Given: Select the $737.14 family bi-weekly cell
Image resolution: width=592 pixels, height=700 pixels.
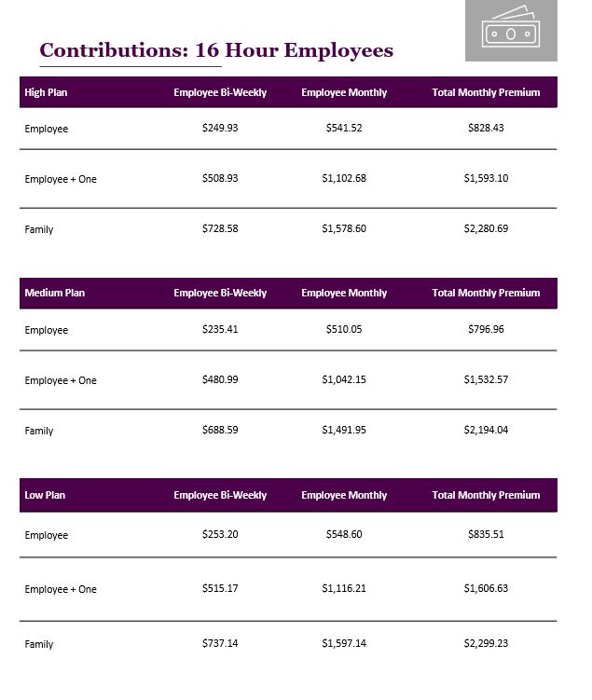Looking at the screenshot, I should [x=220, y=643].
